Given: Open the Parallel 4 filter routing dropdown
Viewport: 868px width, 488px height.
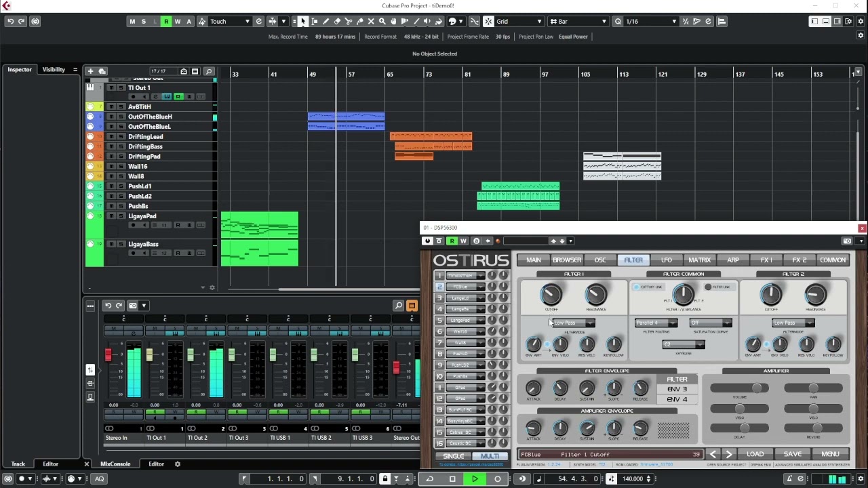Looking at the screenshot, I should pyautogui.click(x=656, y=323).
